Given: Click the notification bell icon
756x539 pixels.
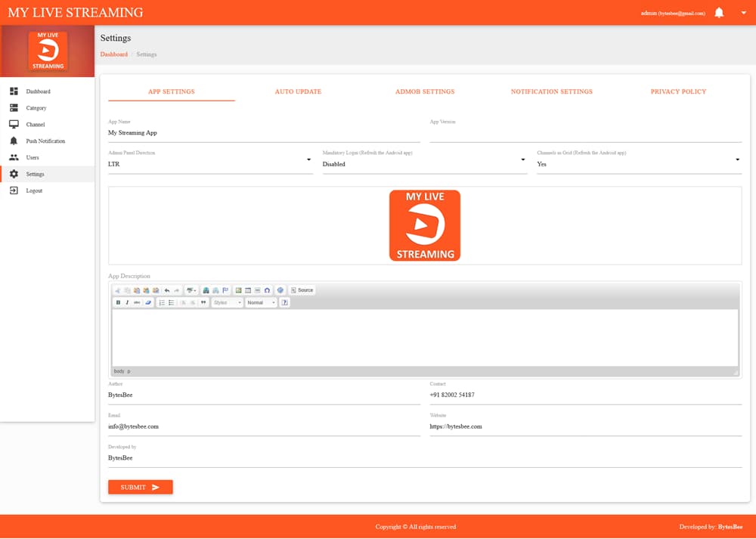Looking at the screenshot, I should [719, 13].
